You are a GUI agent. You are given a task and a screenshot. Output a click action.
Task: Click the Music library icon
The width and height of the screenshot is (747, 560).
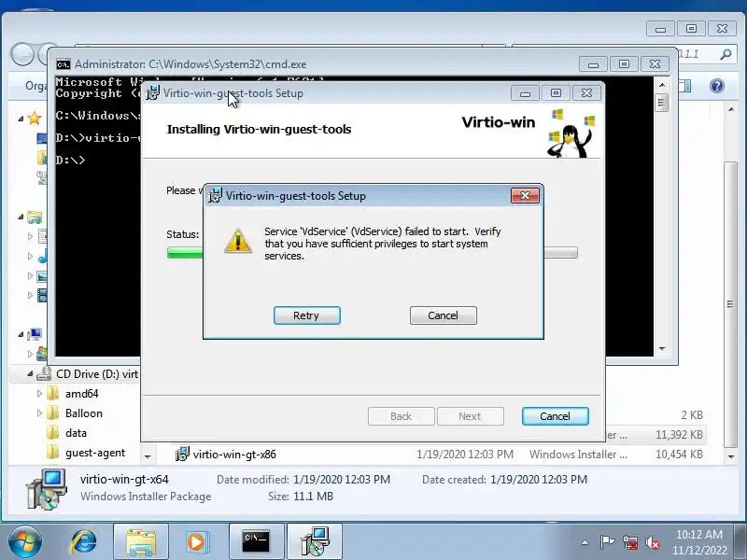(x=42, y=256)
